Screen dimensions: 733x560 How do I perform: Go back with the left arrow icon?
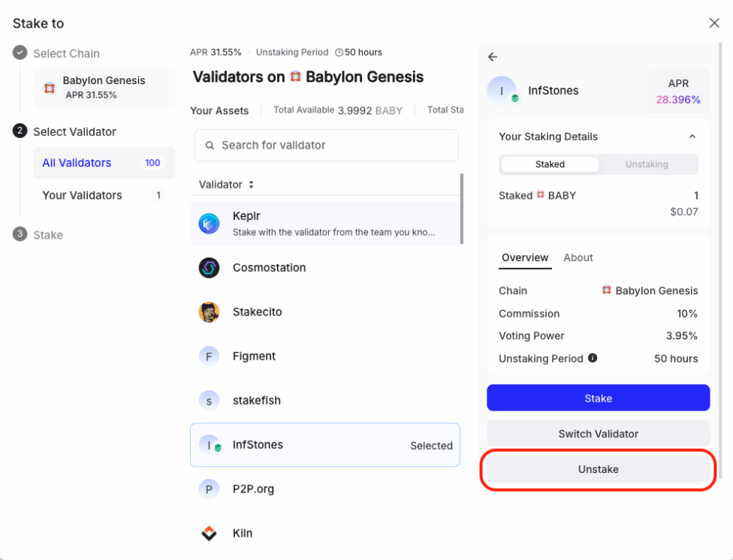click(x=493, y=57)
